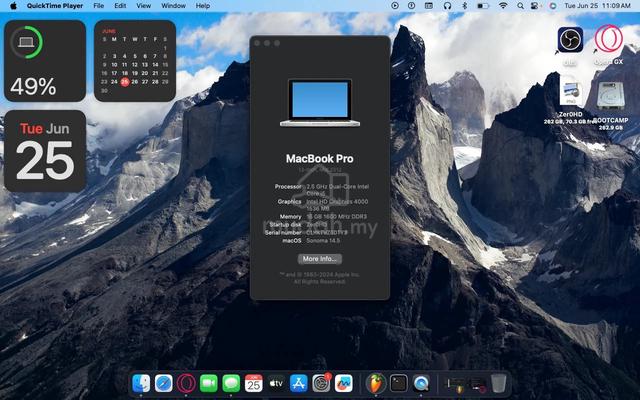Viewport: 640px width, 400px height.
Task: Open the Window menu
Action: [x=173, y=6]
